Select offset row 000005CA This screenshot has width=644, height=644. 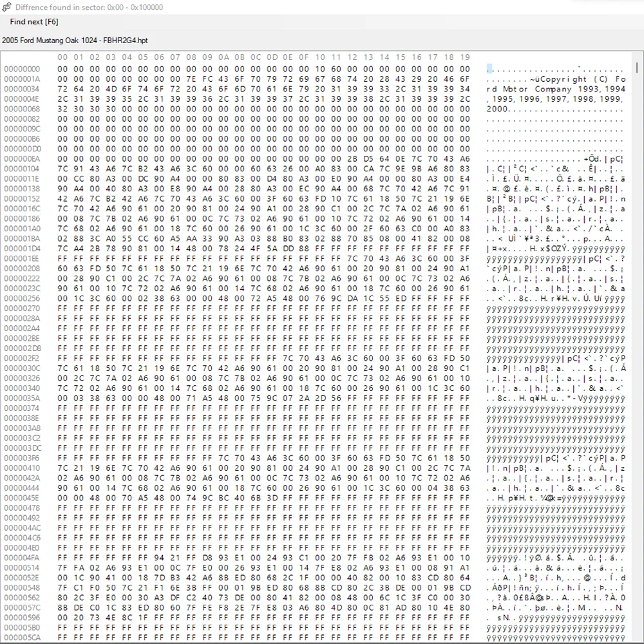tap(22, 638)
